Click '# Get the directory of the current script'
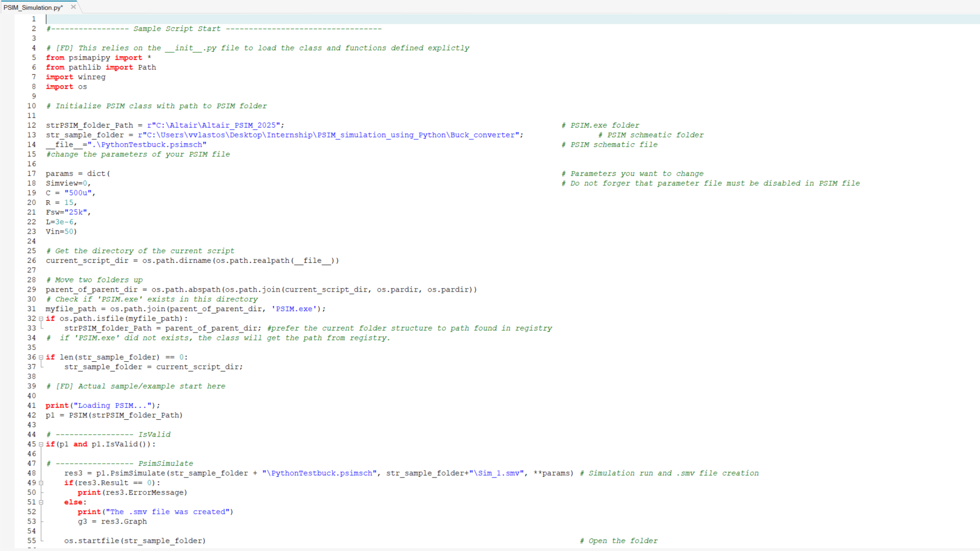This screenshot has width=980, height=551. pyautogui.click(x=140, y=251)
